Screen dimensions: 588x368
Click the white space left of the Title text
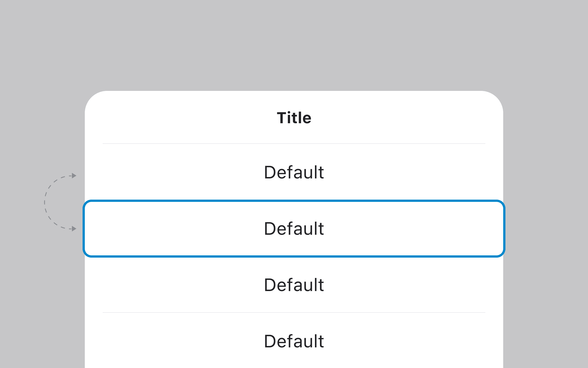[x=181, y=118]
